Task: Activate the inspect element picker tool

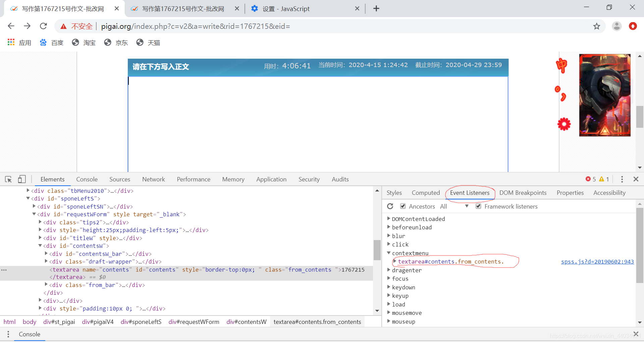Action: coord(8,179)
